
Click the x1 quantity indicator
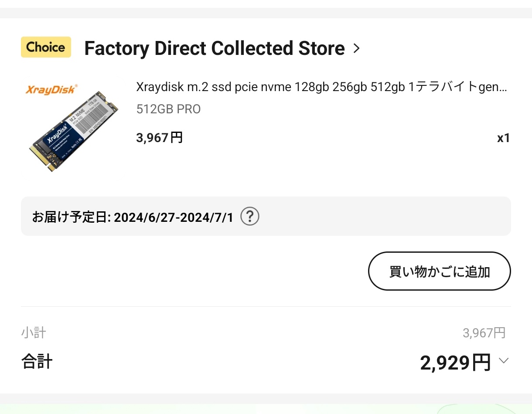click(x=503, y=138)
